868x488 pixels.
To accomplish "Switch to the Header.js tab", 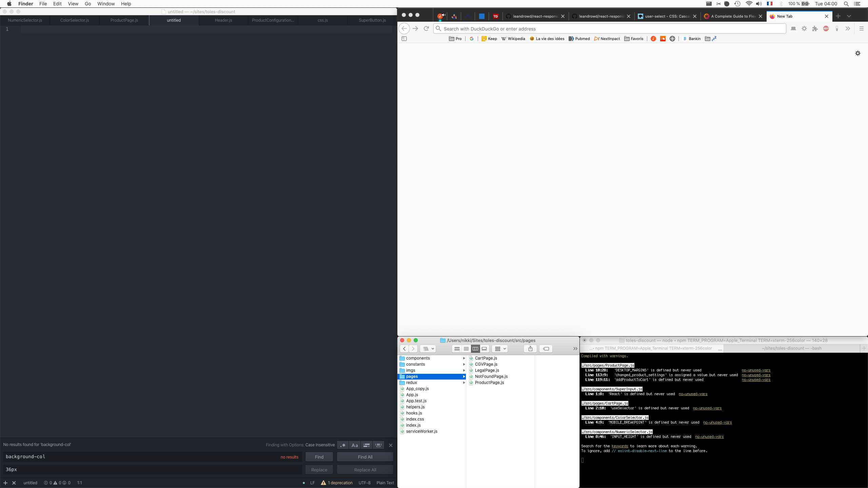I will [x=223, y=20].
